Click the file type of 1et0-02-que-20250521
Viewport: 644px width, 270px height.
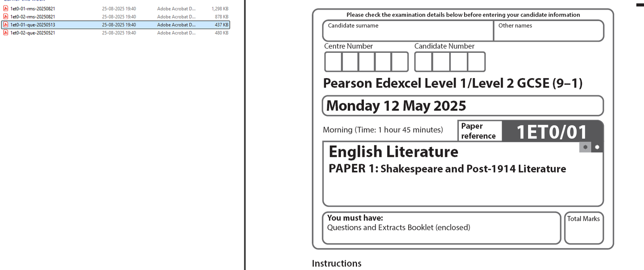tap(176, 33)
